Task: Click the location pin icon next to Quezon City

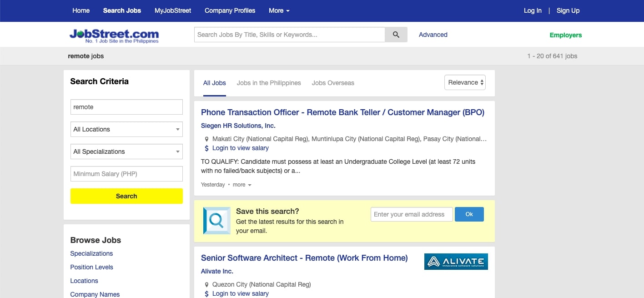Action: click(x=207, y=285)
